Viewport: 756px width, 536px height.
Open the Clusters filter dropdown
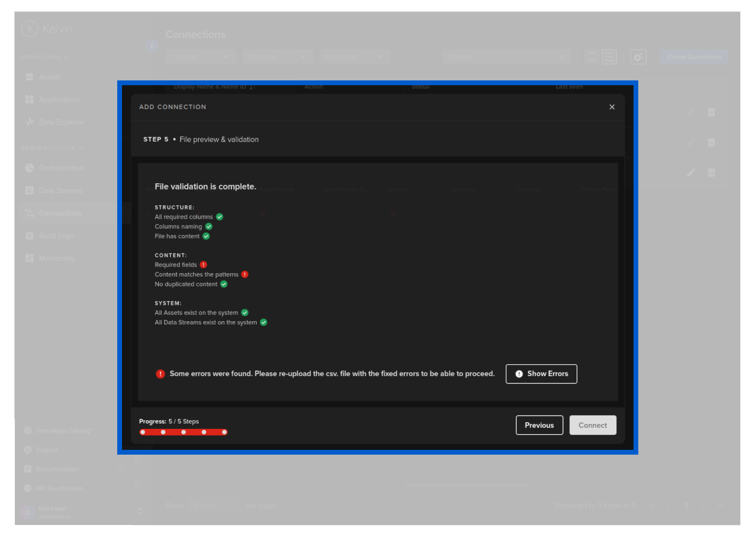point(200,57)
